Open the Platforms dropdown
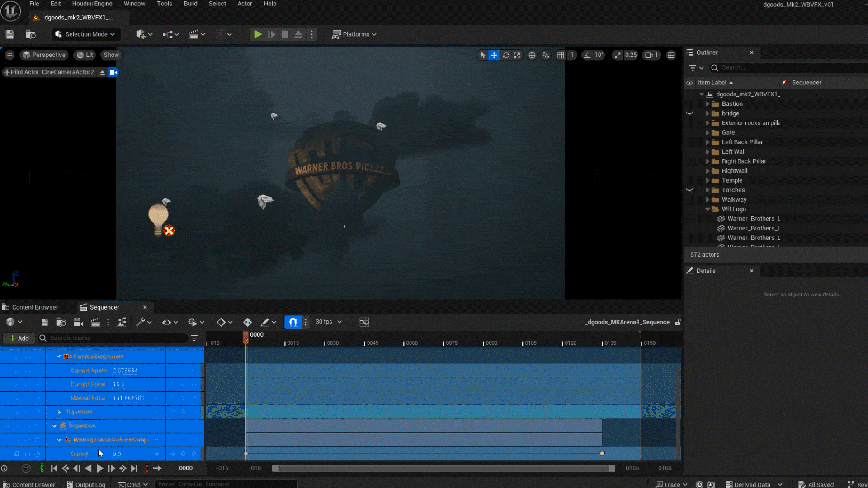The width and height of the screenshot is (868, 488). [x=354, y=34]
